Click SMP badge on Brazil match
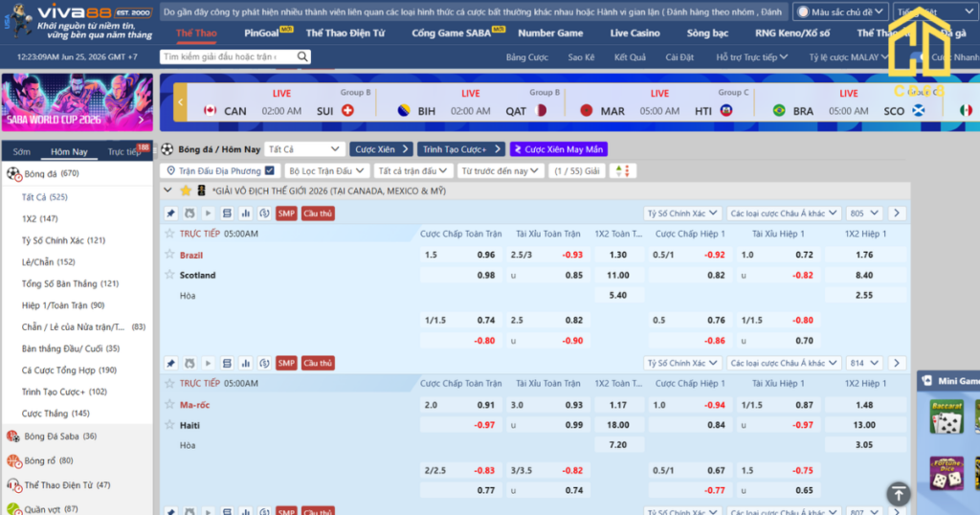Image resolution: width=980 pixels, height=515 pixels. coord(286,213)
